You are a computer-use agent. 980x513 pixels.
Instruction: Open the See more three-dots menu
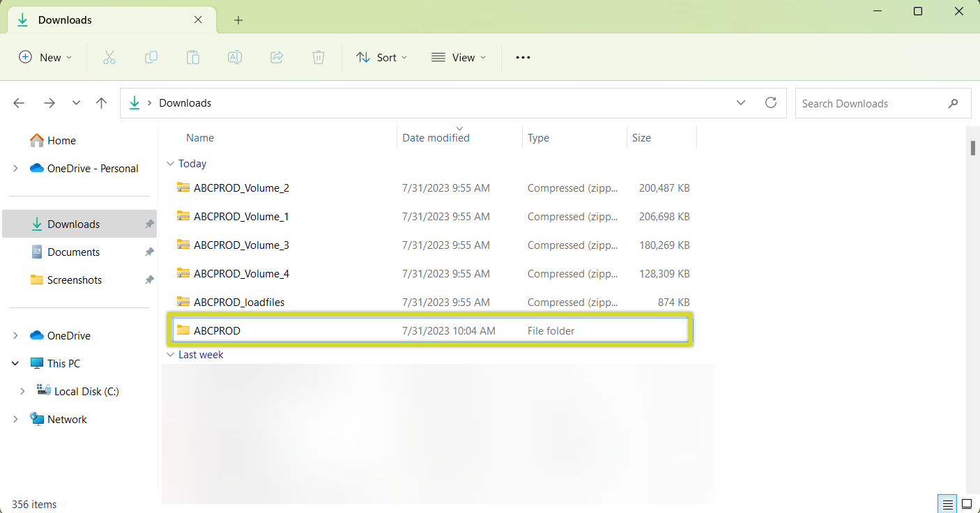tap(523, 57)
